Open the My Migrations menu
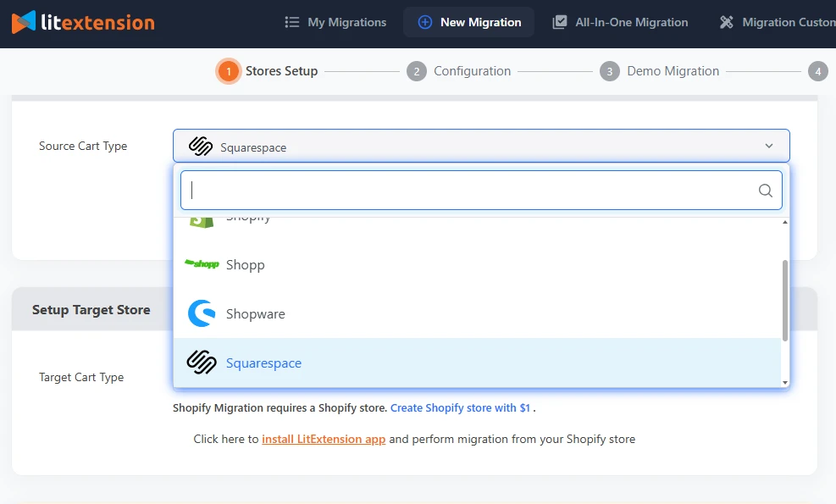This screenshot has height=504, width=836. (x=335, y=22)
